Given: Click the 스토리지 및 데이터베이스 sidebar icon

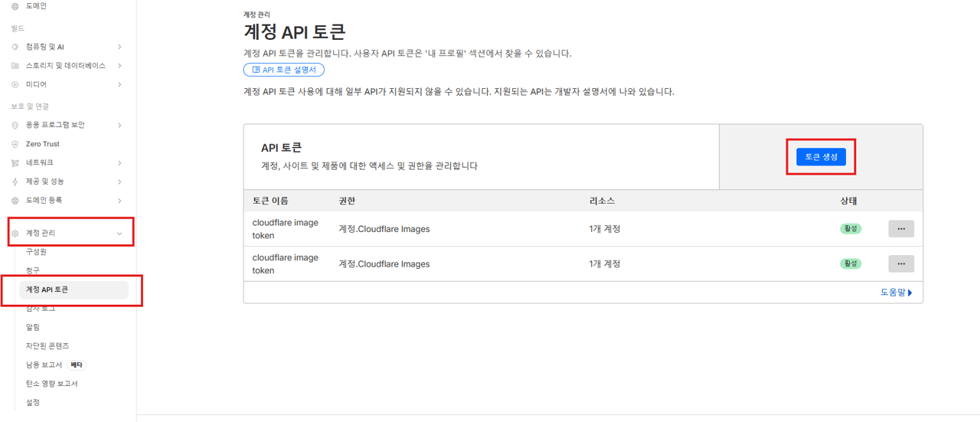Looking at the screenshot, I should (15, 66).
